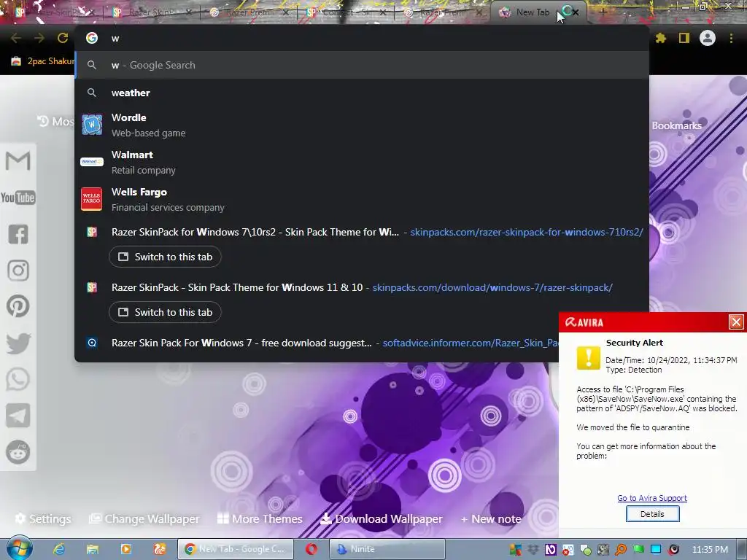The image size is (747, 560).
Task: Open Chrome profile avatar
Action: coord(708,38)
